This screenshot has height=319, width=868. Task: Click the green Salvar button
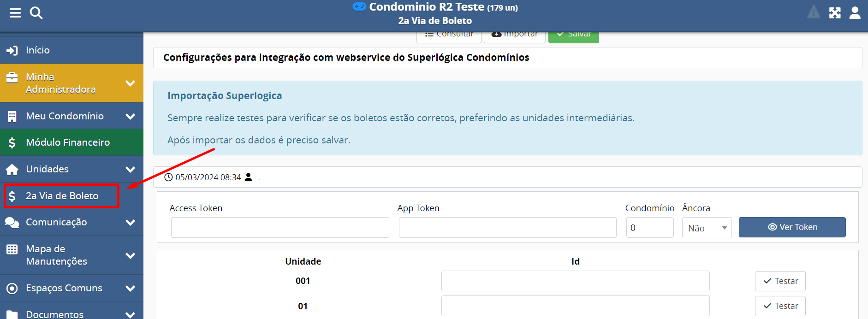(573, 35)
